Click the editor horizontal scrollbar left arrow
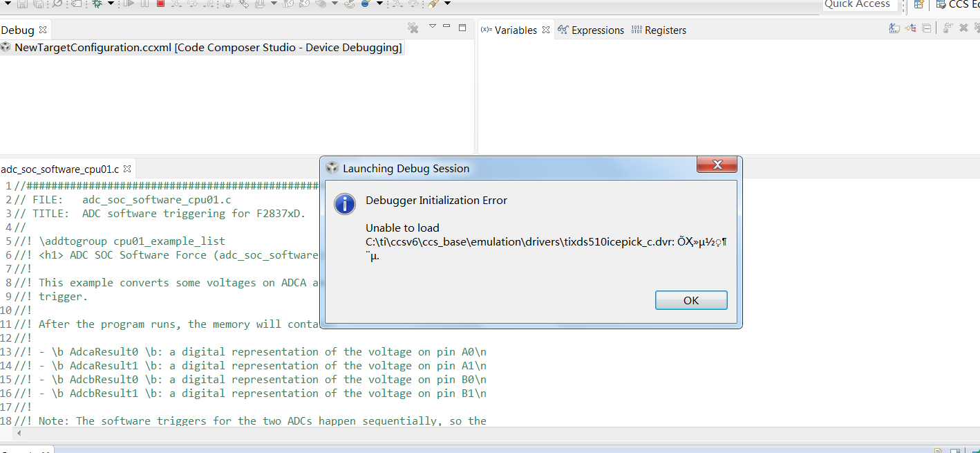This screenshot has height=453, width=980. tap(19, 434)
